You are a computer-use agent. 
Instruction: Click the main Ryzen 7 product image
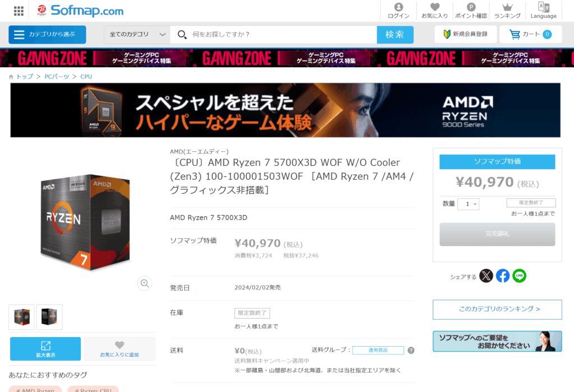[x=85, y=222]
